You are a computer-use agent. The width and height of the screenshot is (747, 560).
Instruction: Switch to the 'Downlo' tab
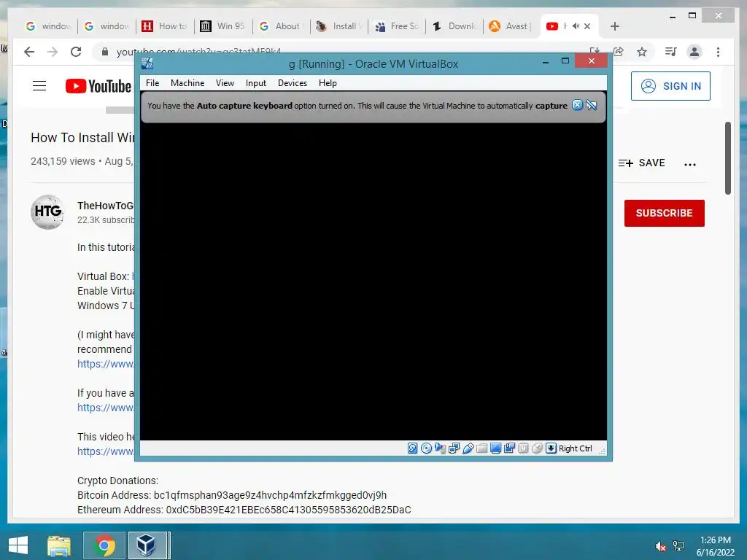point(454,26)
